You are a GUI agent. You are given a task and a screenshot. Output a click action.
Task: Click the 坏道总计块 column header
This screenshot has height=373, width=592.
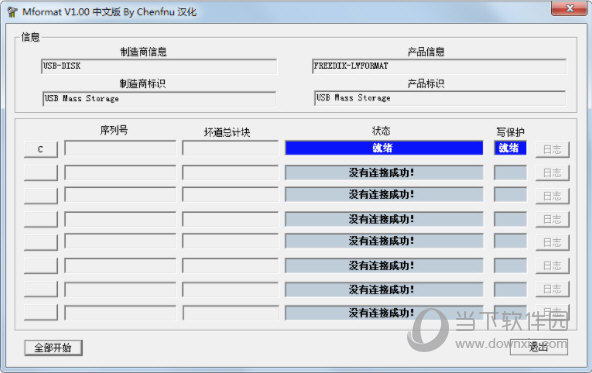[x=227, y=132]
